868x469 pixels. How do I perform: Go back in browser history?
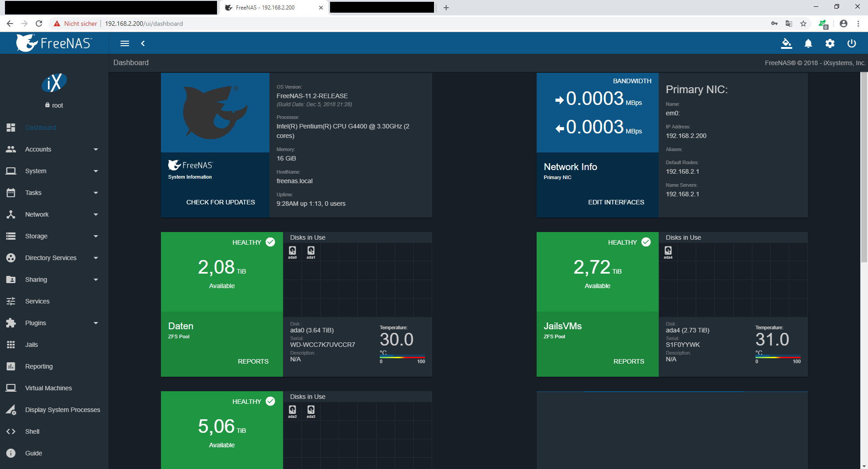coord(10,24)
